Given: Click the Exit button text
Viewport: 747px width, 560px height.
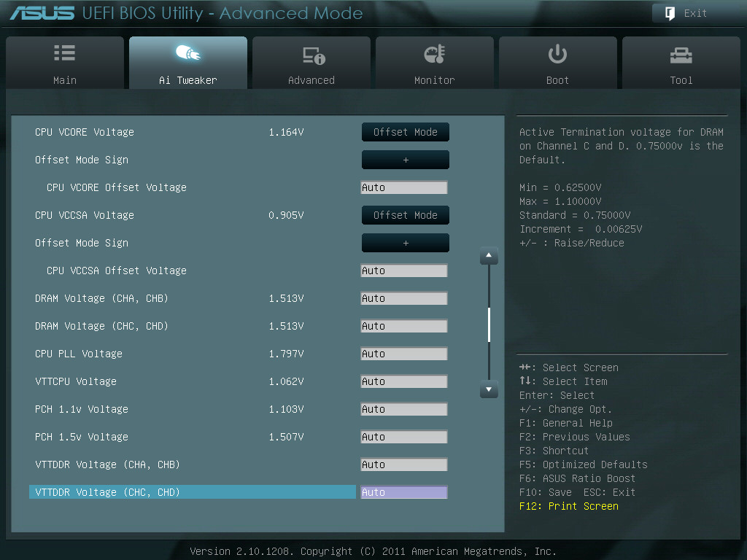Looking at the screenshot, I should (695, 13).
